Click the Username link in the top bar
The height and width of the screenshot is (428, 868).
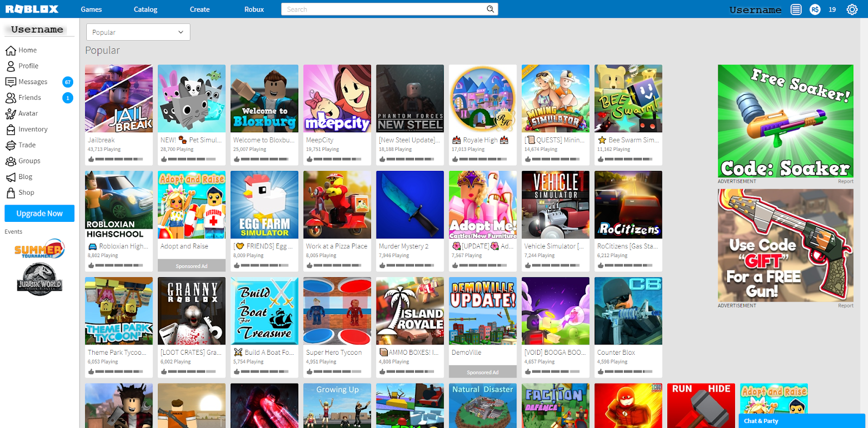755,10
